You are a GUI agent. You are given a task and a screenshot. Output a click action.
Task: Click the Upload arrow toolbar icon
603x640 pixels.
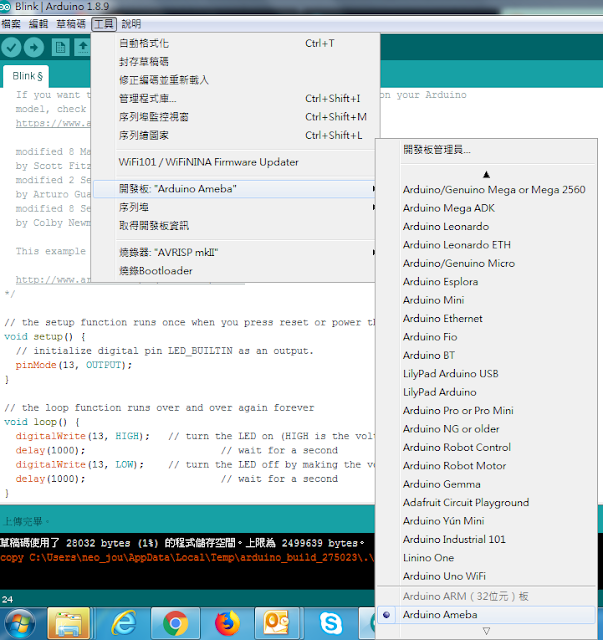(34, 48)
